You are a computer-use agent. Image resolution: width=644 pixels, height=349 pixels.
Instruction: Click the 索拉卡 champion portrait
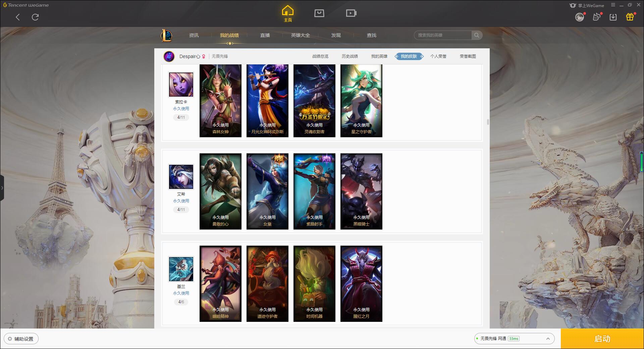[181, 85]
